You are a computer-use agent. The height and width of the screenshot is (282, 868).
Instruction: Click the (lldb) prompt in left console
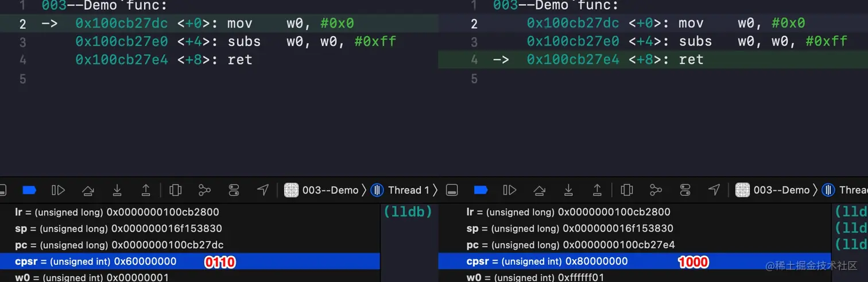click(408, 212)
